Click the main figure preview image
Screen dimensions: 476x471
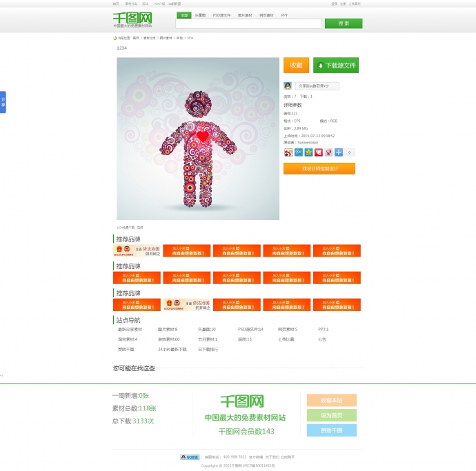coord(198,139)
